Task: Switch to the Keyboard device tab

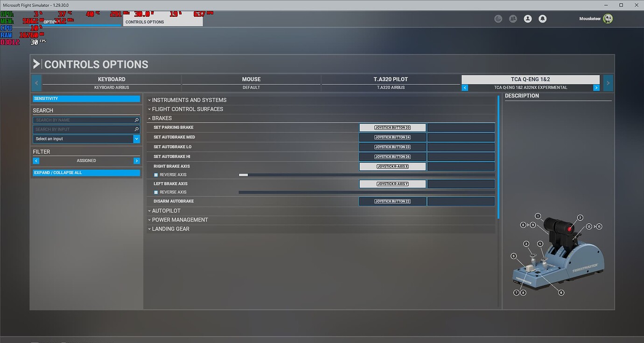Action: click(x=112, y=80)
